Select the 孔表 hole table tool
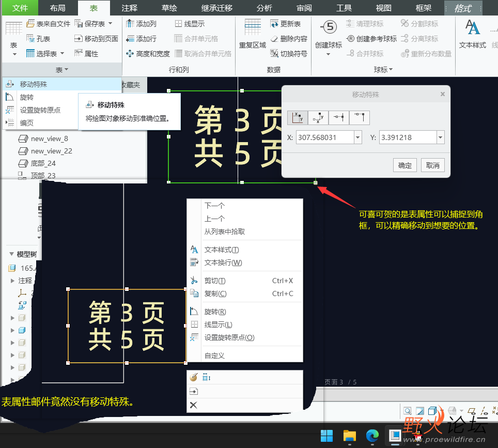Viewport: 498px width, 448px height. [x=38, y=39]
